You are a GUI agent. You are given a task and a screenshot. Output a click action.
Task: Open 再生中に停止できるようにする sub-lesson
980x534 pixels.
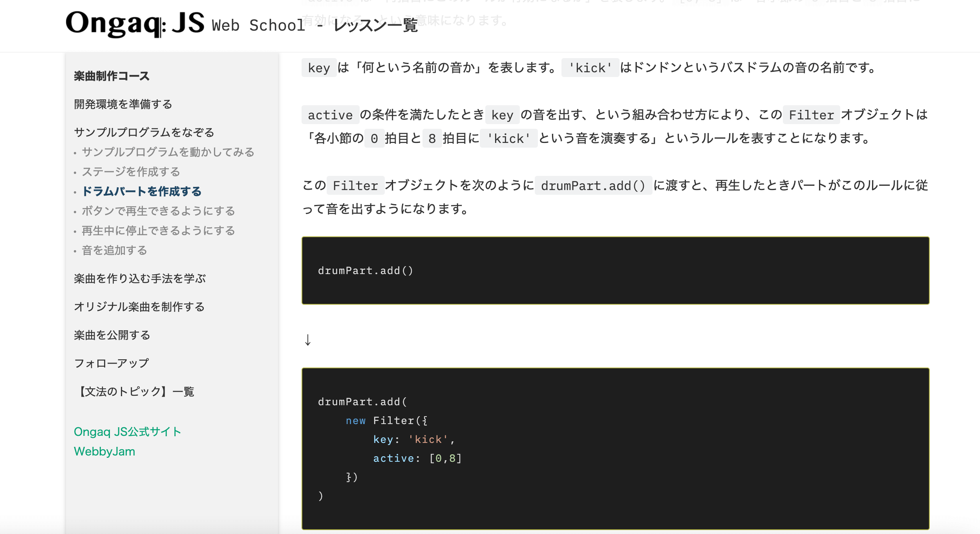[158, 230]
